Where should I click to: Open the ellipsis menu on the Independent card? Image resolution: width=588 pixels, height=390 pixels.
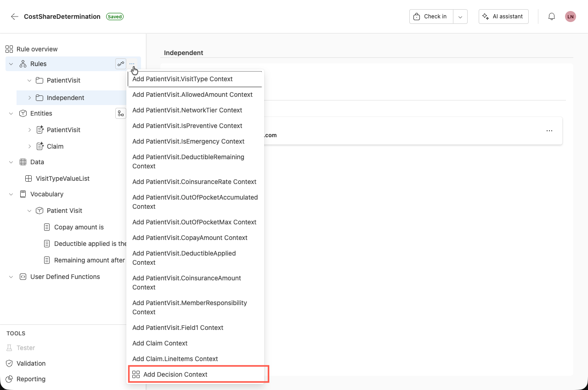click(x=549, y=130)
